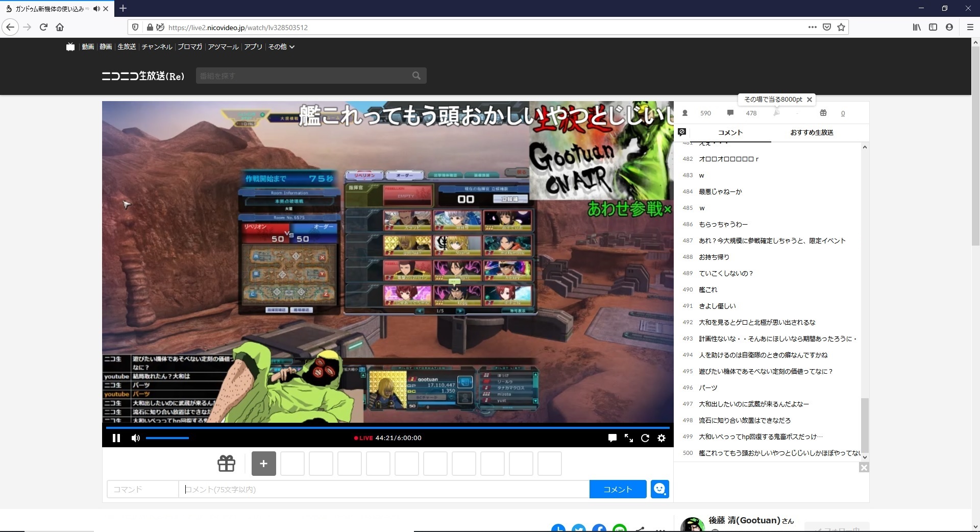Select the コメント tab
Screen dimensions: 980x532
(x=730, y=133)
